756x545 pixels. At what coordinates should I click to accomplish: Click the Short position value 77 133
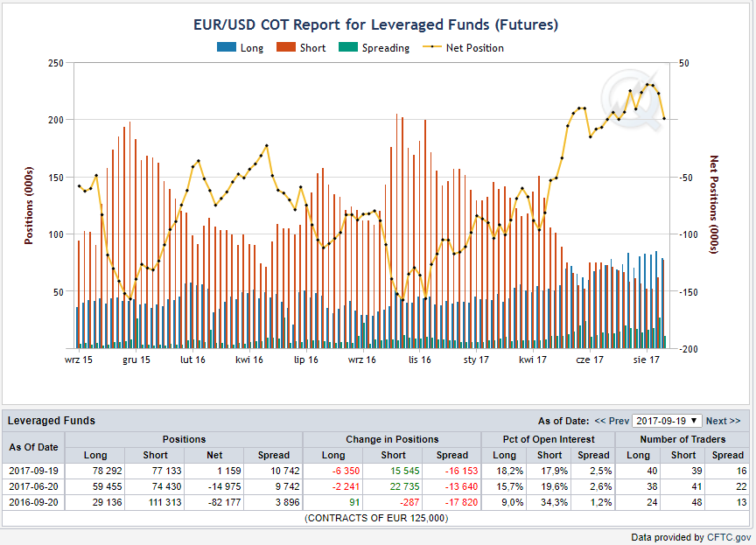click(167, 471)
